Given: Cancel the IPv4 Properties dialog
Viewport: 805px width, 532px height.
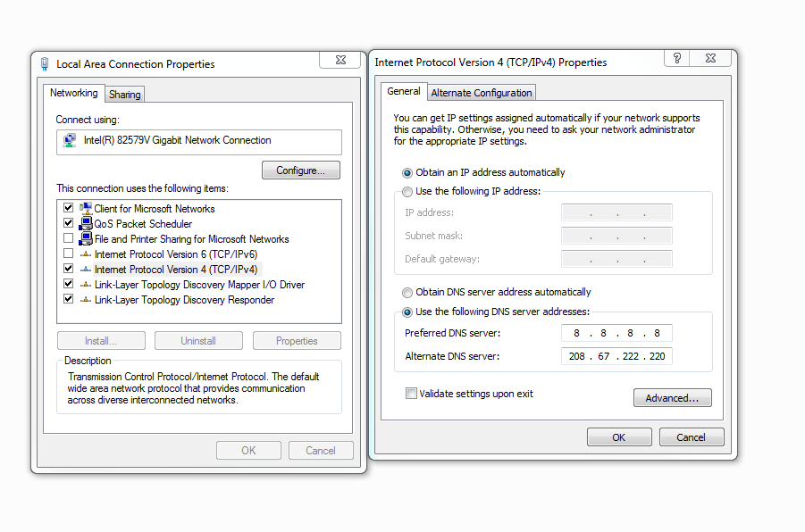Looking at the screenshot, I should coord(691,437).
